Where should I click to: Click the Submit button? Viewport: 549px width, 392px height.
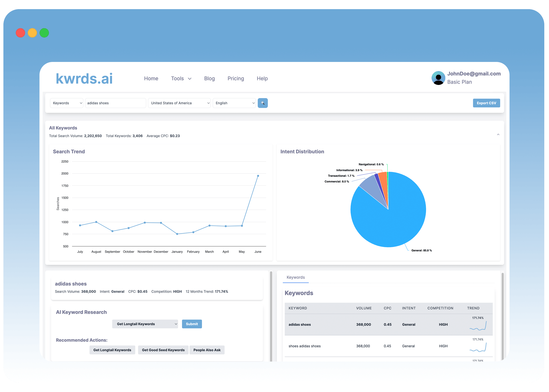192,324
